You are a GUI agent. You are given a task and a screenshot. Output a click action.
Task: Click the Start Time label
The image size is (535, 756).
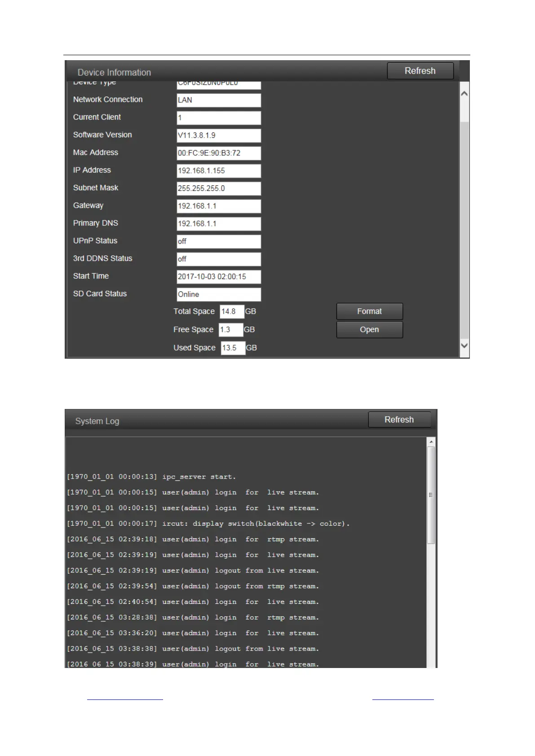pyautogui.click(x=91, y=276)
